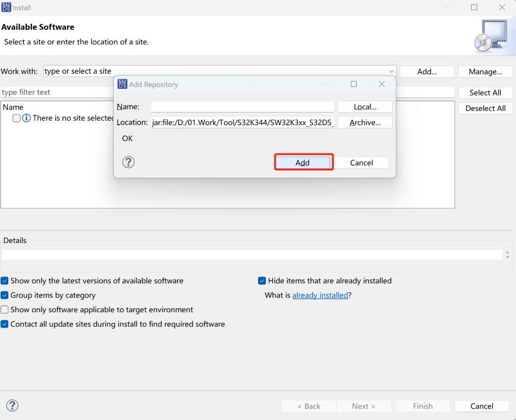The image size is (516, 420).
Task: Toggle 'Show only the latest versions' checkbox
Action: [5, 281]
